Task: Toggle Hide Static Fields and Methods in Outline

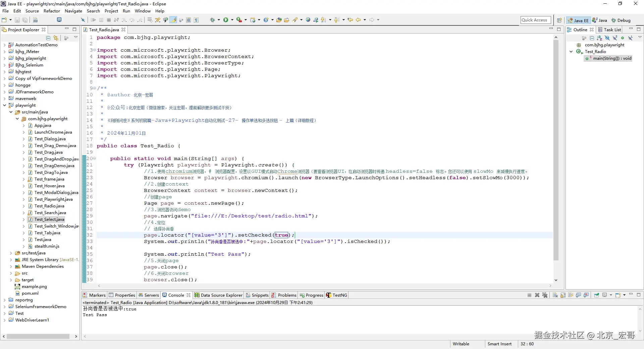Action: [615, 38]
